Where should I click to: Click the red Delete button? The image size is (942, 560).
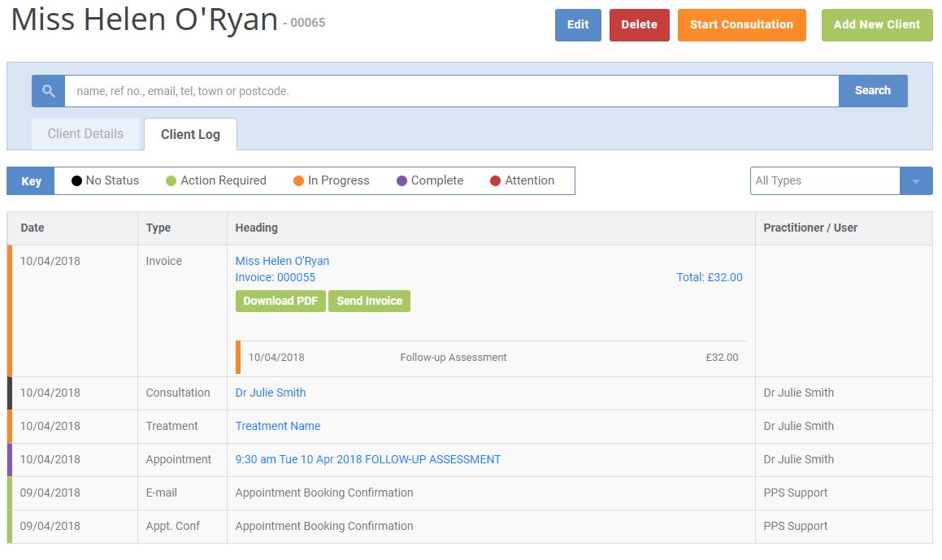(639, 24)
